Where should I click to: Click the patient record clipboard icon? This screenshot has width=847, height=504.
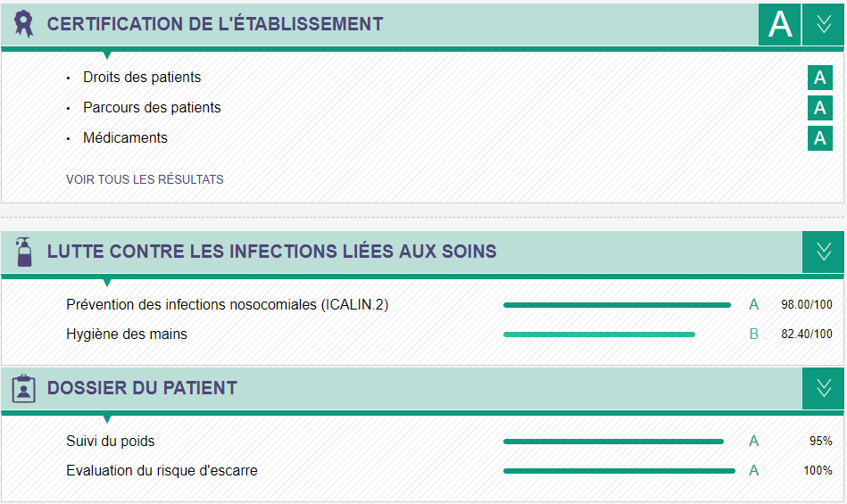pyautogui.click(x=24, y=388)
